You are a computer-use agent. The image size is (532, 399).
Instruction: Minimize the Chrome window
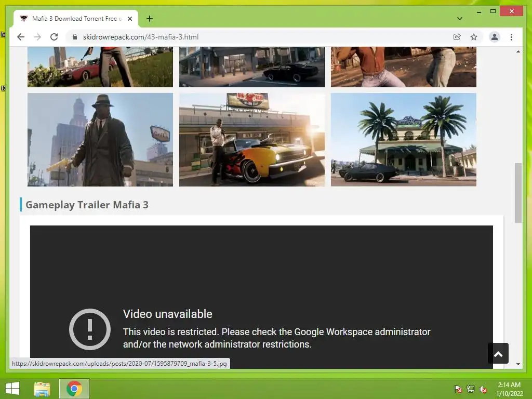tap(478, 11)
